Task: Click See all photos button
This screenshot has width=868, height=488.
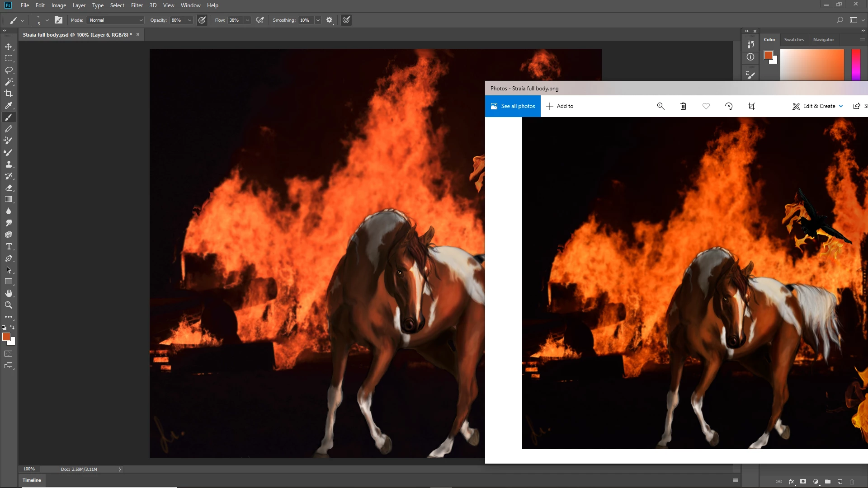Action: tap(513, 106)
